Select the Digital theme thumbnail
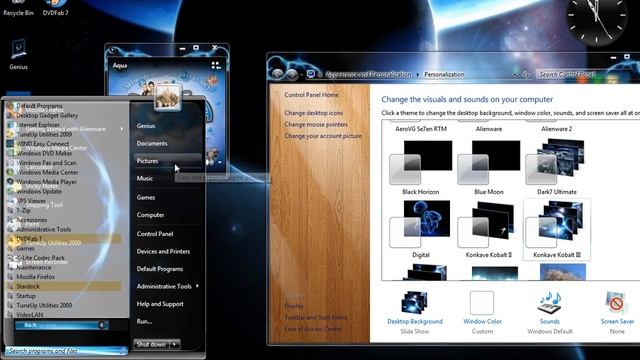Image resolution: width=640 pixels, height=360 pixels. (420, 224)
